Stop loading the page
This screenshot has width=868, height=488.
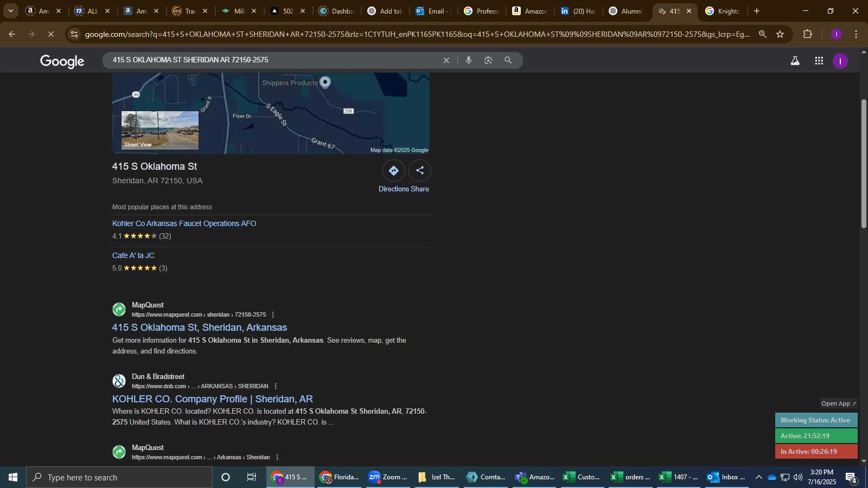tap(50, 34)
